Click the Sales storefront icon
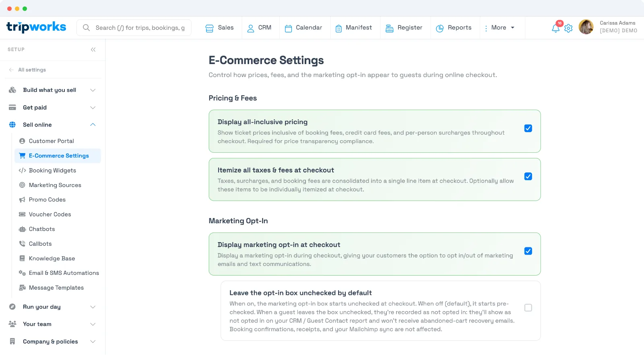 pyautogui.click(x=209, y=28)
